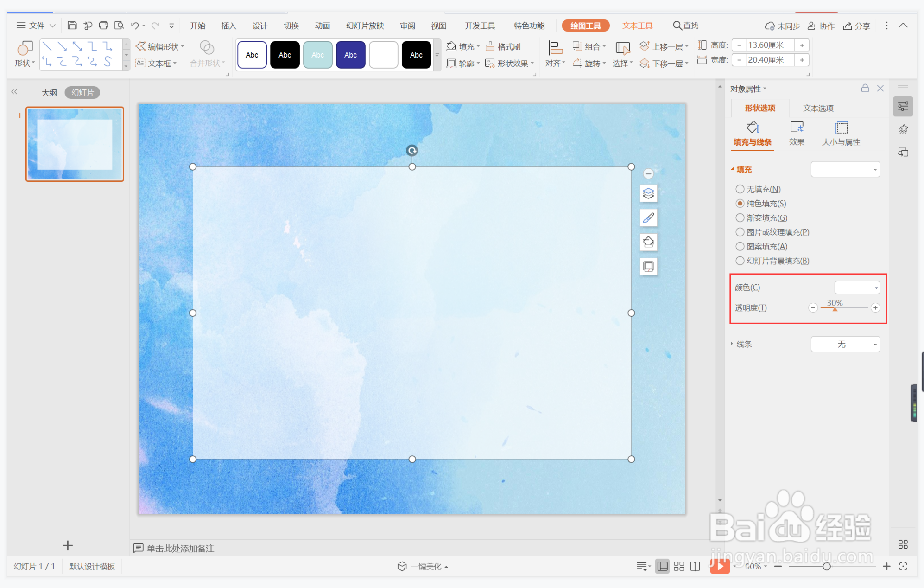
Task: Click the transparency (透明度) slider handle
Action: (x=835, y=309)
